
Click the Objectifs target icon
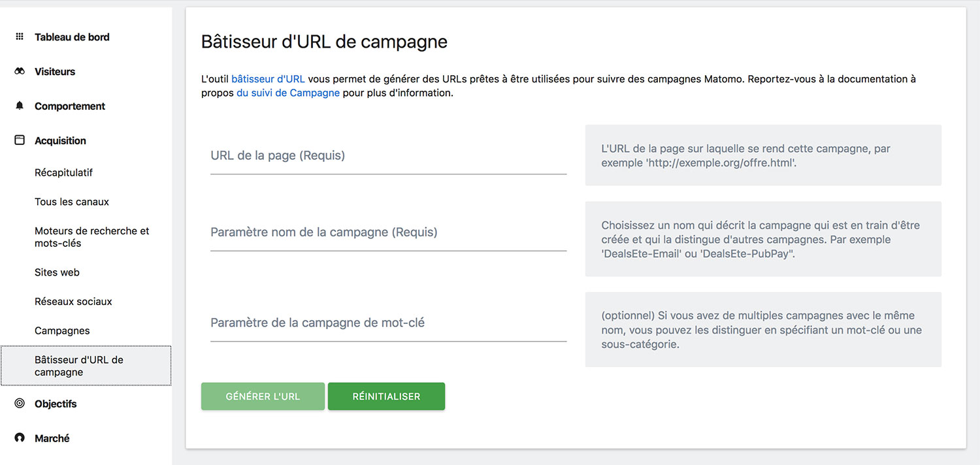20,404
